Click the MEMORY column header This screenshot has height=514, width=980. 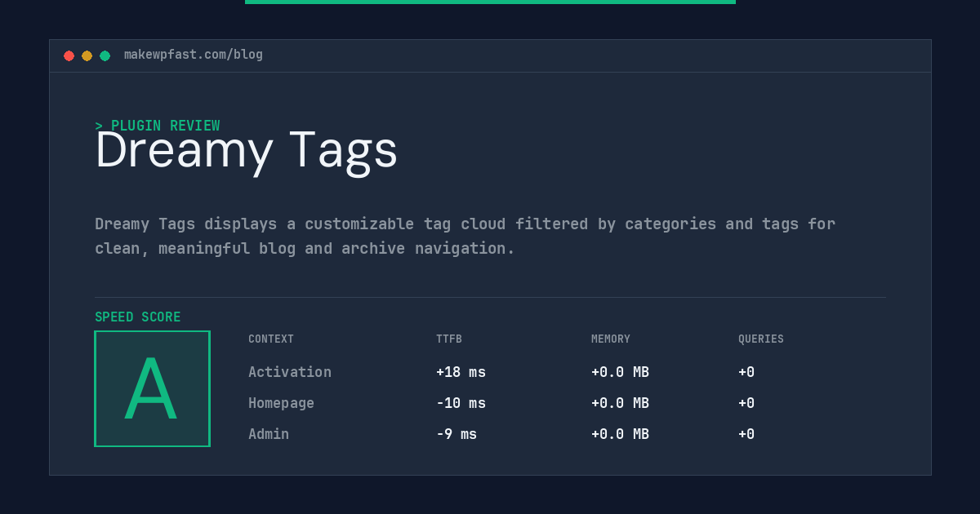click(611, 339)
